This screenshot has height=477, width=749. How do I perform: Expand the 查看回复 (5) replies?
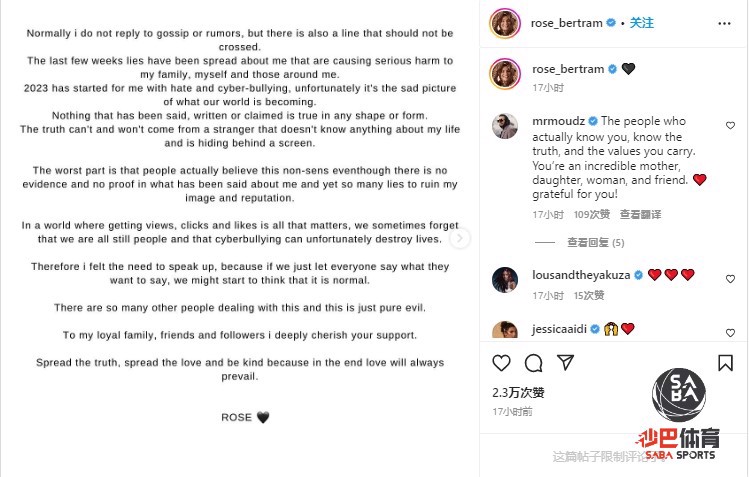pos(595,242)
